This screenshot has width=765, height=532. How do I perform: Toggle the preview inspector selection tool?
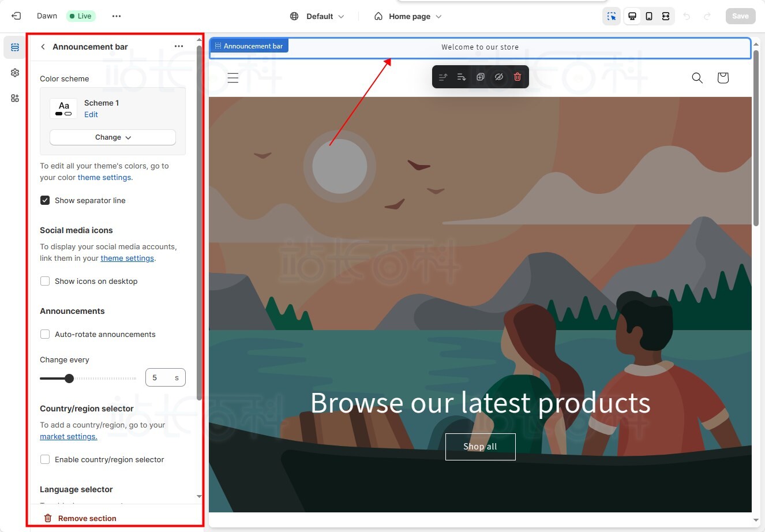[612, 16]
